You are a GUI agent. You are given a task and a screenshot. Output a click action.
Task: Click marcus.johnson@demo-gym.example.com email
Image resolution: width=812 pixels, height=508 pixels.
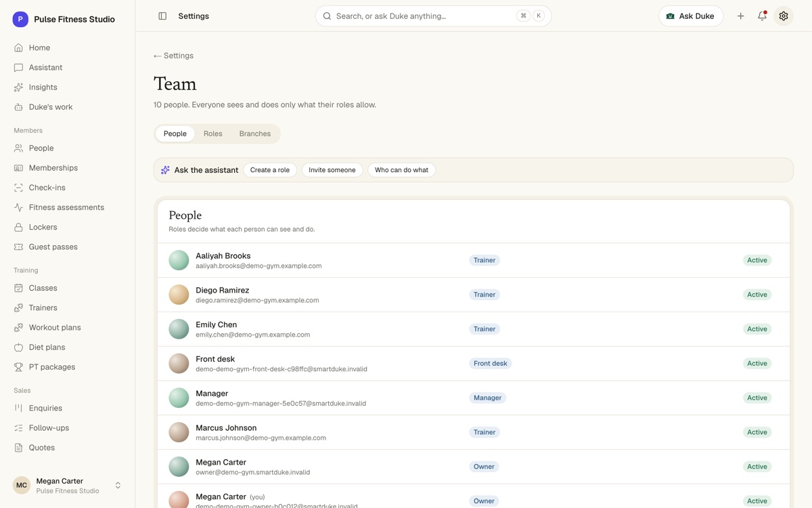point(261,438)
